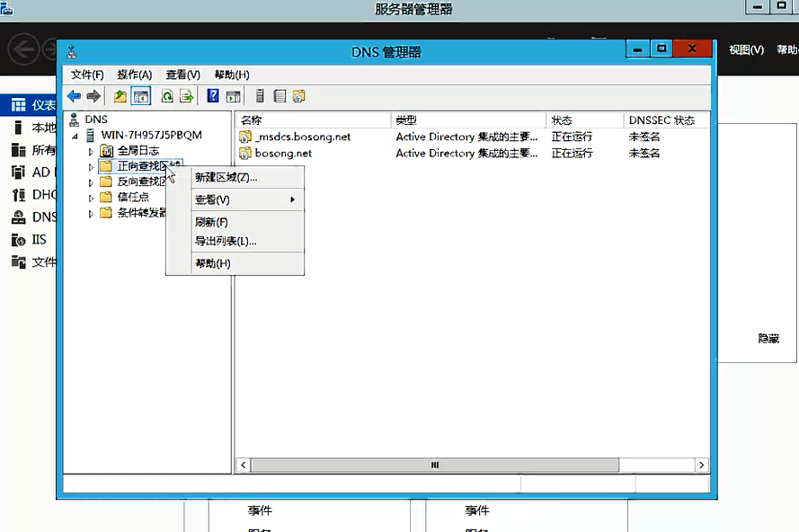Open 视图(V) menu in Server Manager

point(746,49)
